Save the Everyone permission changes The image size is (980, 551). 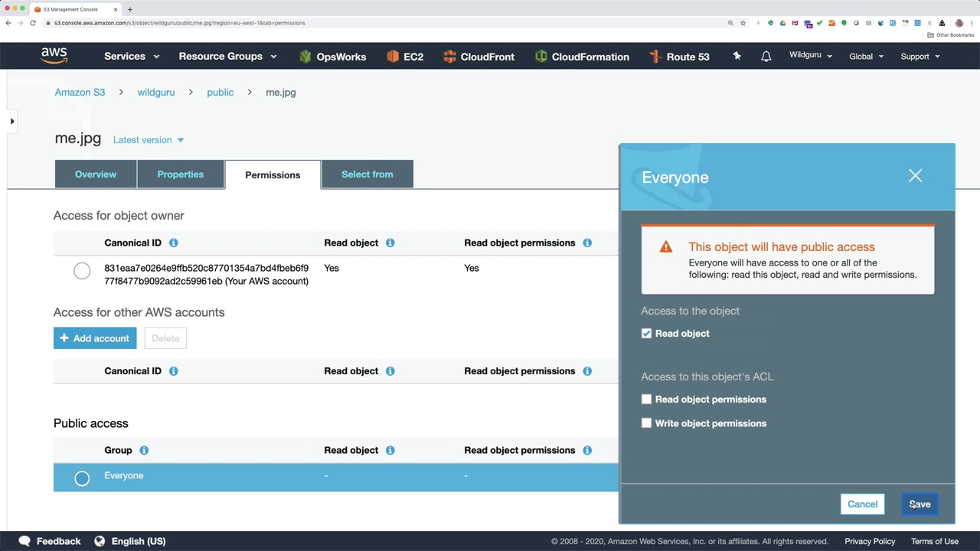pos(920,504)
